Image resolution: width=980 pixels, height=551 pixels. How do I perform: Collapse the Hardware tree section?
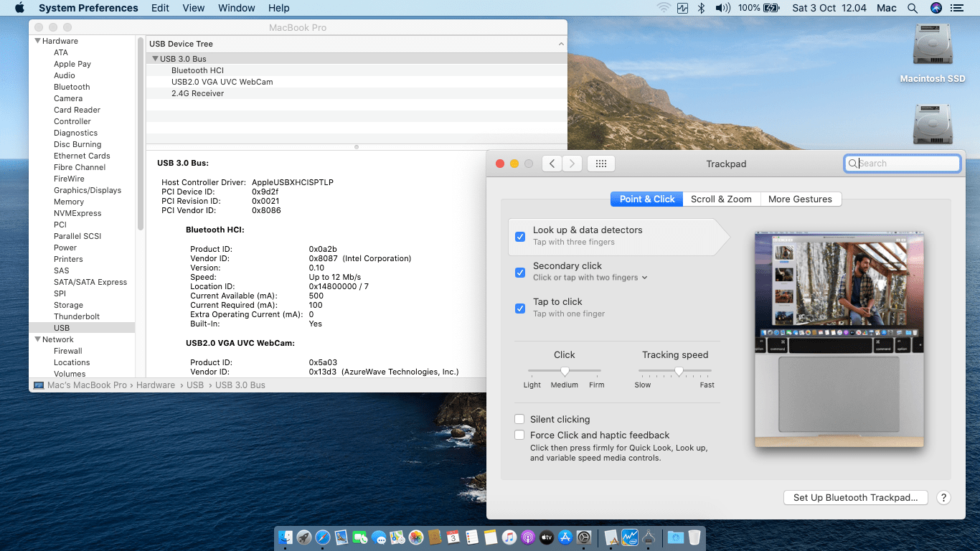pos(37,41)
